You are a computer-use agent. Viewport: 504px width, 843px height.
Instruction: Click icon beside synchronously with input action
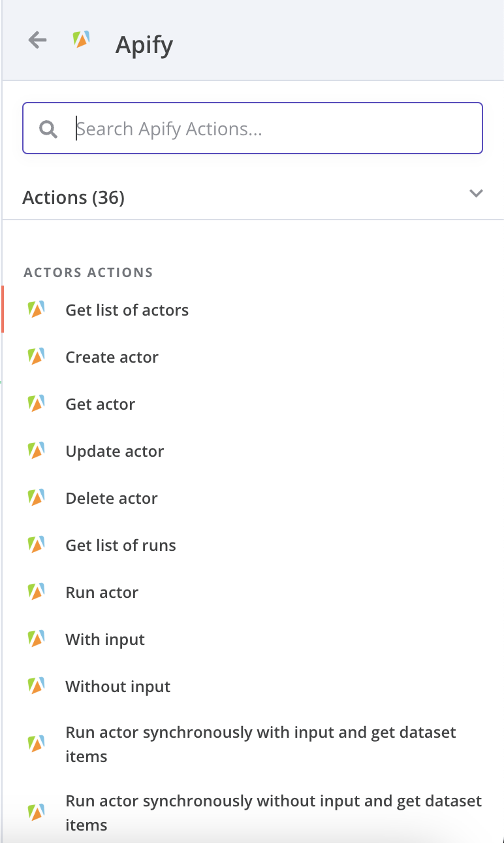pos(36,744)
